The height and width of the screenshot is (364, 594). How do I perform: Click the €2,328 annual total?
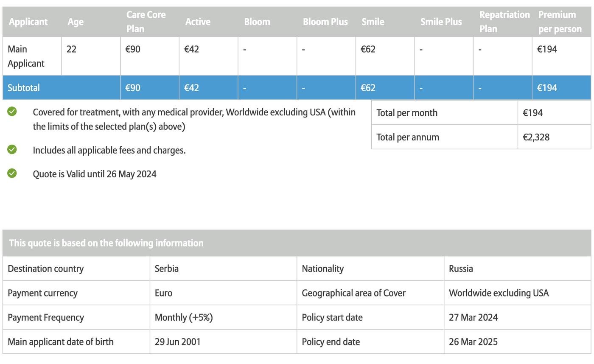pyautogui.click(x=536, y=137)
